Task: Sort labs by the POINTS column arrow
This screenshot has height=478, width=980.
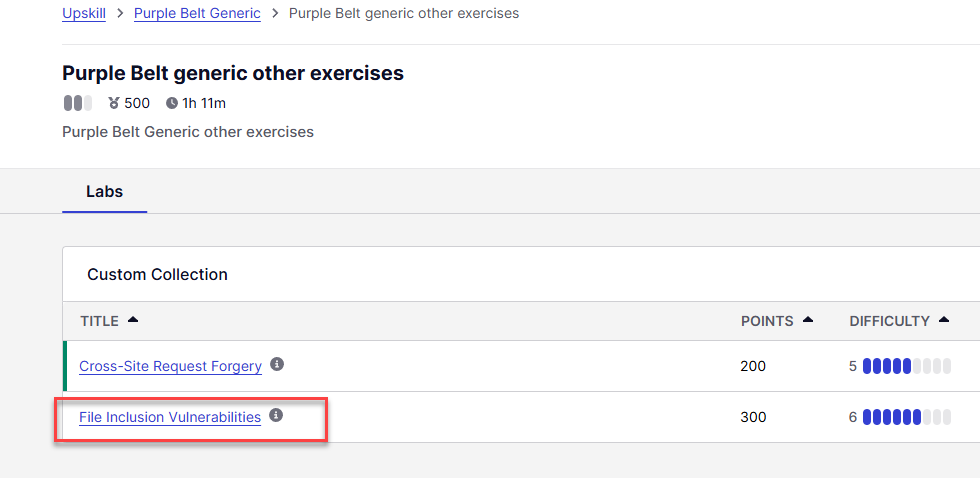Action: coord(808,321)
